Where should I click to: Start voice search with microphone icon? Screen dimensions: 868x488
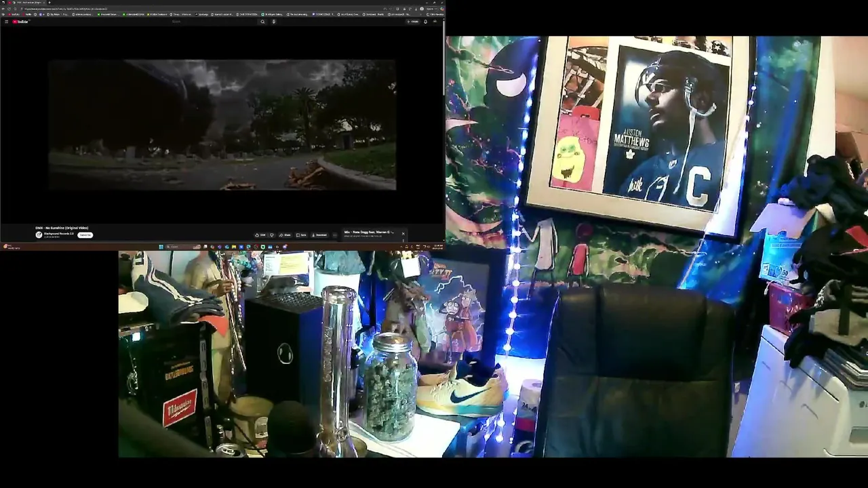[274, 22]
